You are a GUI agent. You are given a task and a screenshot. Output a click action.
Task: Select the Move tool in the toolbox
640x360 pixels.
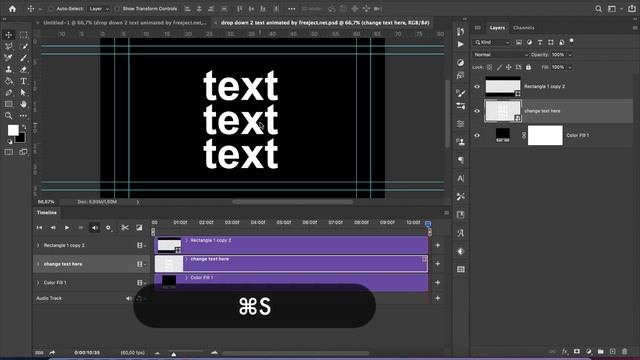point(9,35)
